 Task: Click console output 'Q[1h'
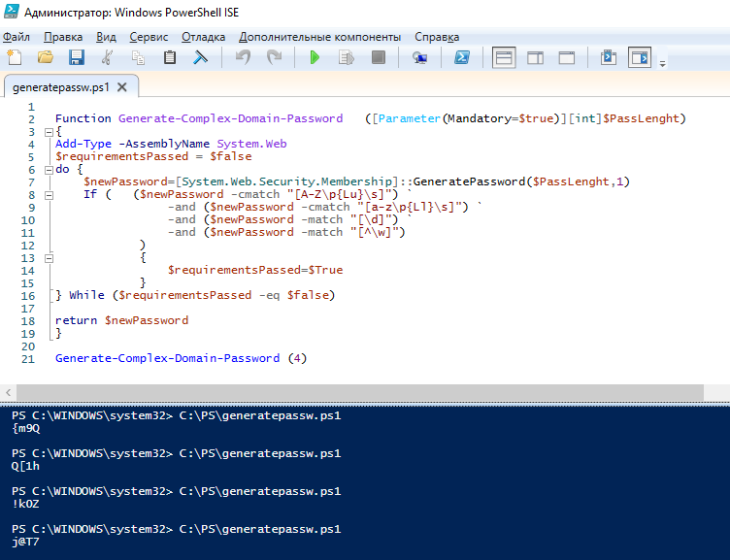(25, 466)
